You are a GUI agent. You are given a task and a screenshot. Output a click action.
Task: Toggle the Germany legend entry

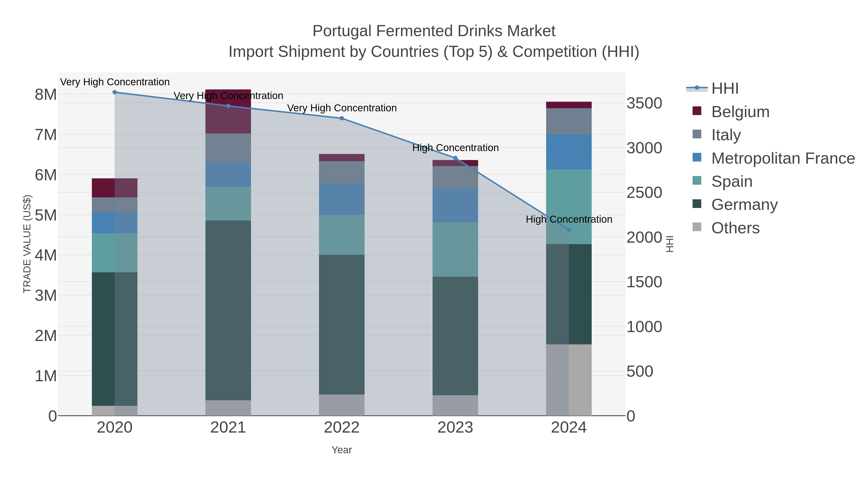click(735, 204)
